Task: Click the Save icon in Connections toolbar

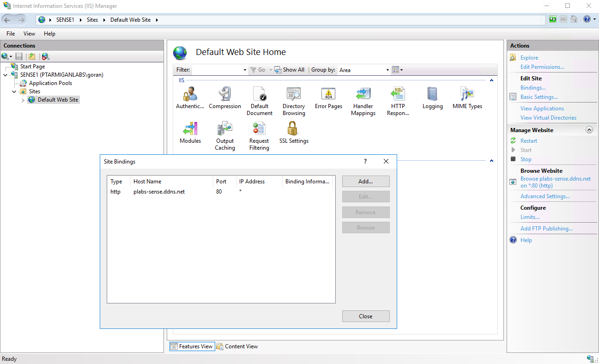Action: [x=19, y=56]
